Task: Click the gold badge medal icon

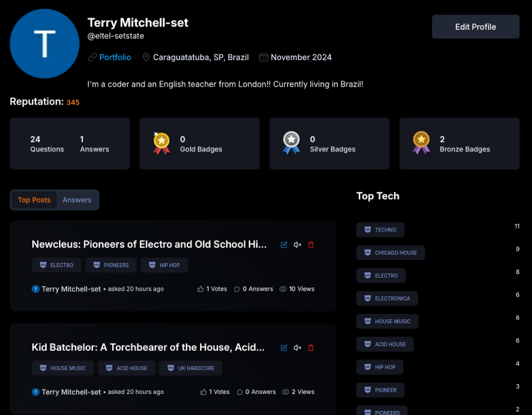Action: tap(161, 144)
